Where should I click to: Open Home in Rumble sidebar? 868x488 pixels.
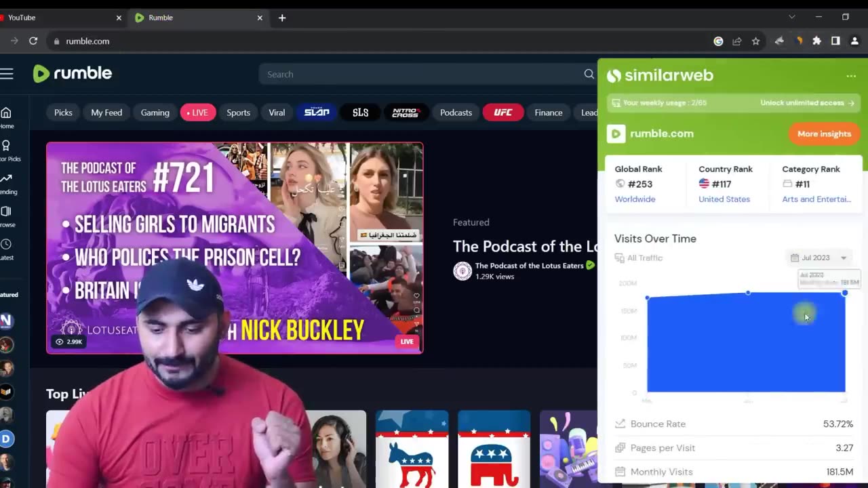6,117
